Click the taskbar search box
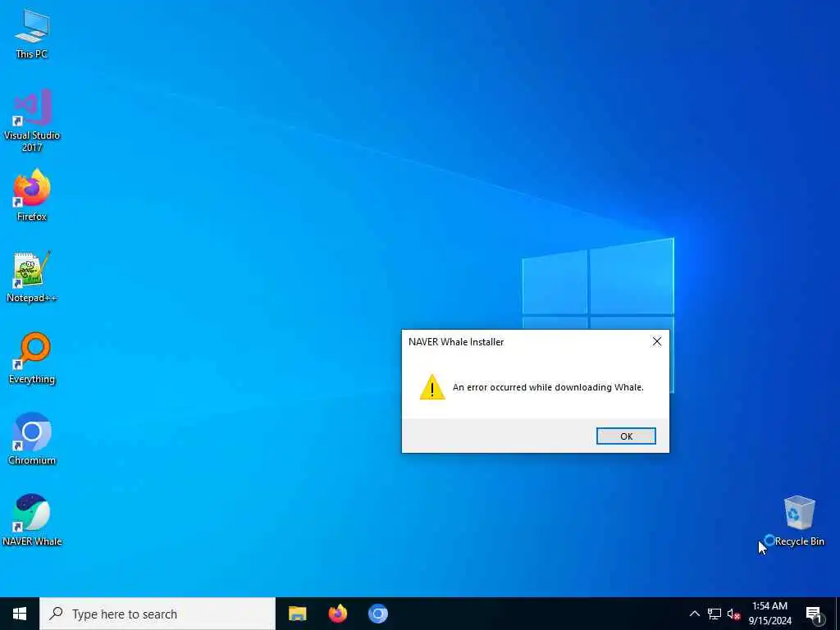This screenshot has height=630, width=840. [x=157, y=614]
